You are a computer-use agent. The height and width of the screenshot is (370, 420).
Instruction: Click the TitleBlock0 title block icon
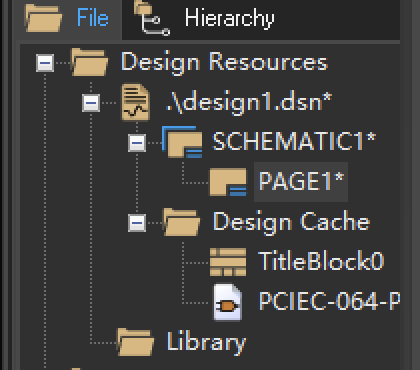tap(228, 262)
